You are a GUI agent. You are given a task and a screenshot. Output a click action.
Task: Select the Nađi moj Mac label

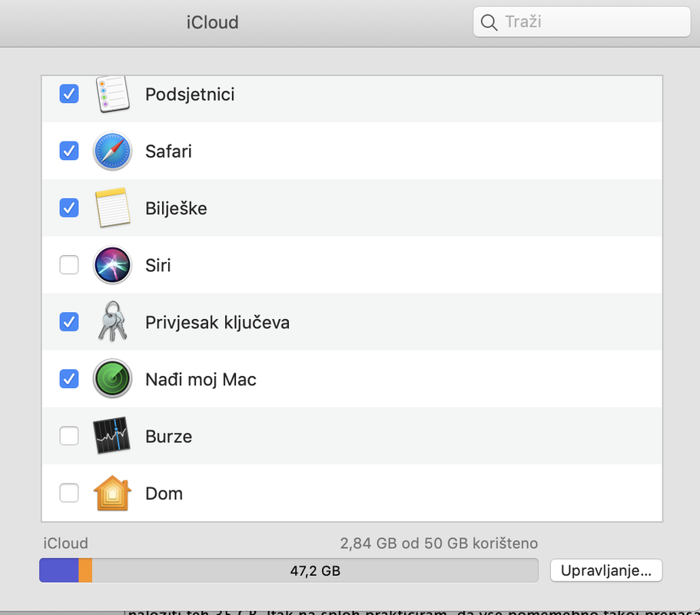[x=201, y=380]
